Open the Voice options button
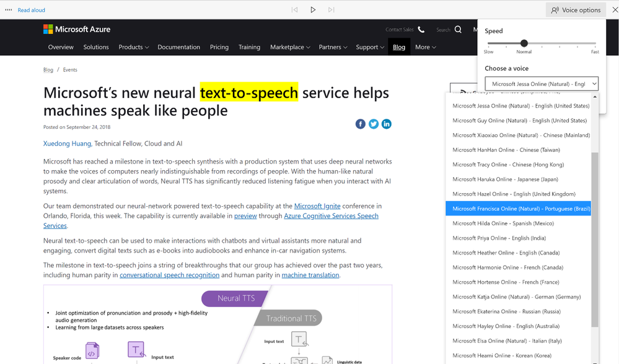619x364 pixels. 576,10
